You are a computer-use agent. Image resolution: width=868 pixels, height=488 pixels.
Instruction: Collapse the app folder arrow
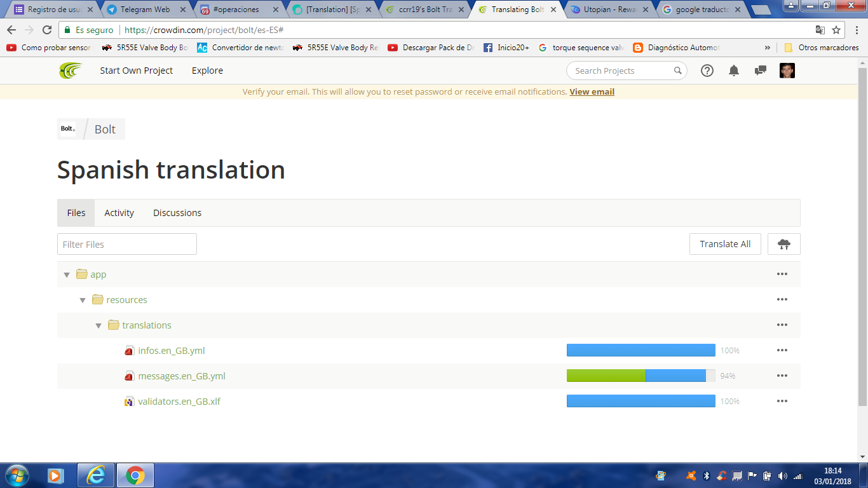pos(67,274)
